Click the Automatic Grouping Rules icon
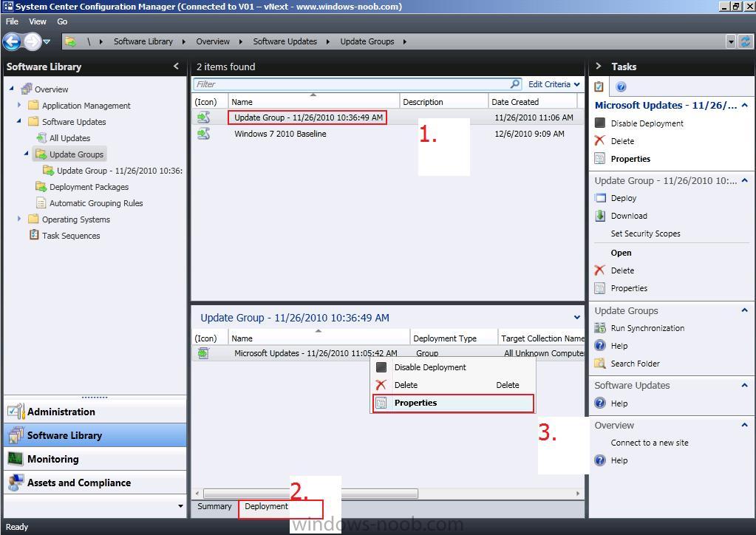This screenshot has height=535, width=756. [x=41, y=203]
